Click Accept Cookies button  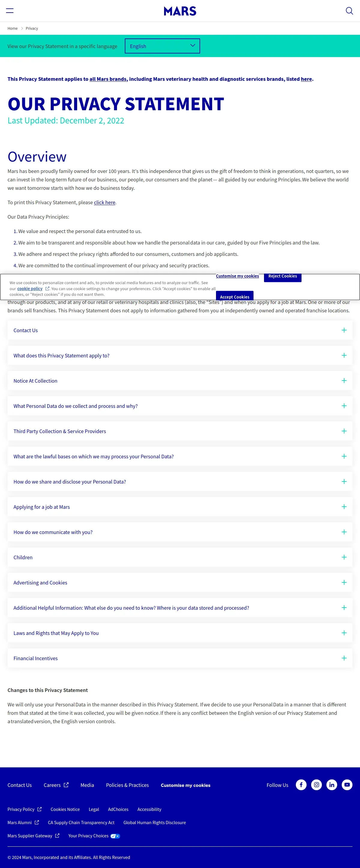[x=235, y=296]
